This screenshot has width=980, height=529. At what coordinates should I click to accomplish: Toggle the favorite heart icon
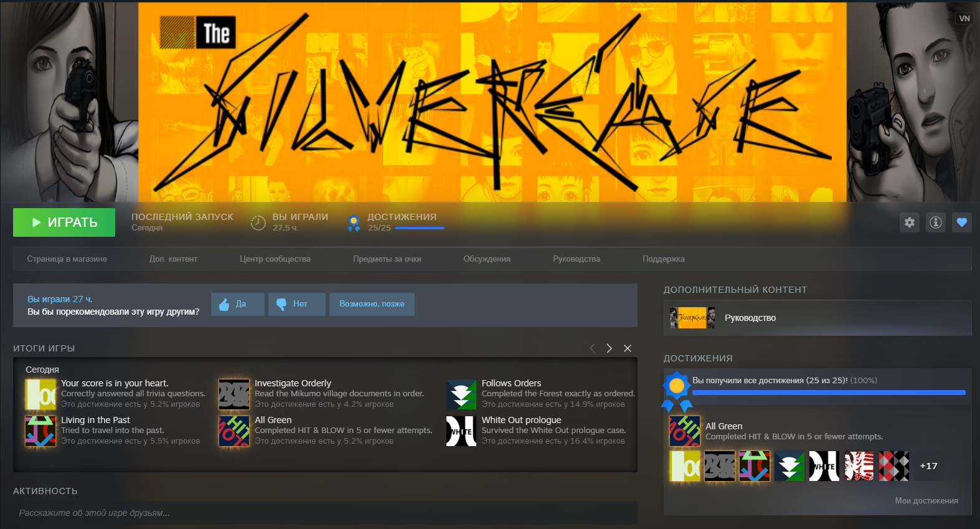pos(962,222)
